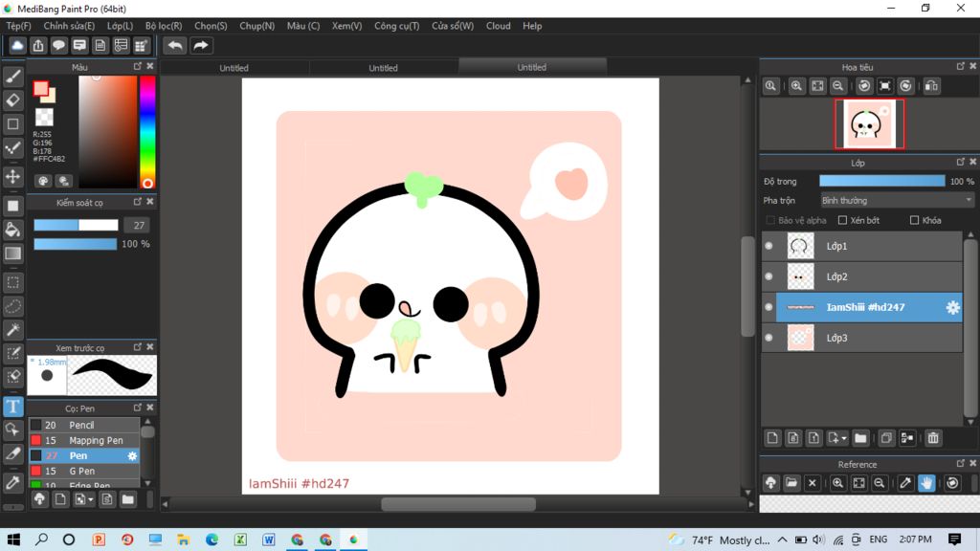Show hidden system tray icons
Viewport: 980px width, 551px height.
coord(783,540)
